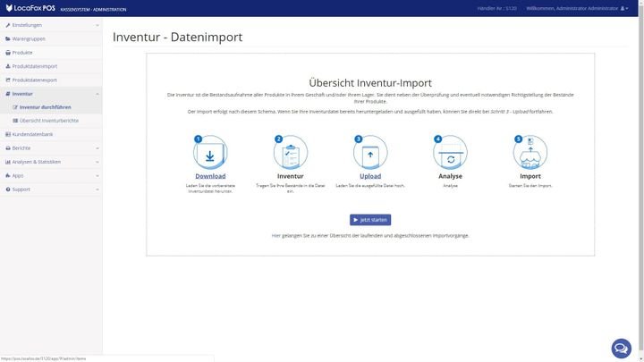Click the Upload step circle icon
Screen dimensions: 644x362
370,153
